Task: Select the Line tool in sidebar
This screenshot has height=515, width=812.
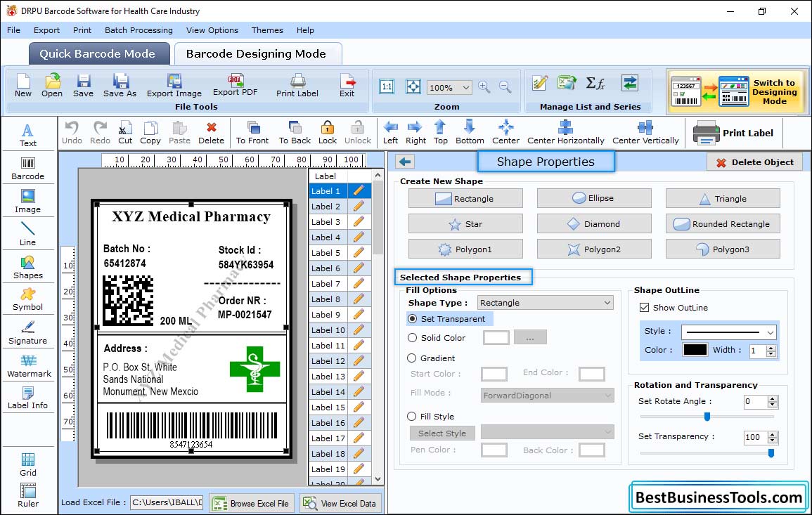Action: tap(27, 235)
